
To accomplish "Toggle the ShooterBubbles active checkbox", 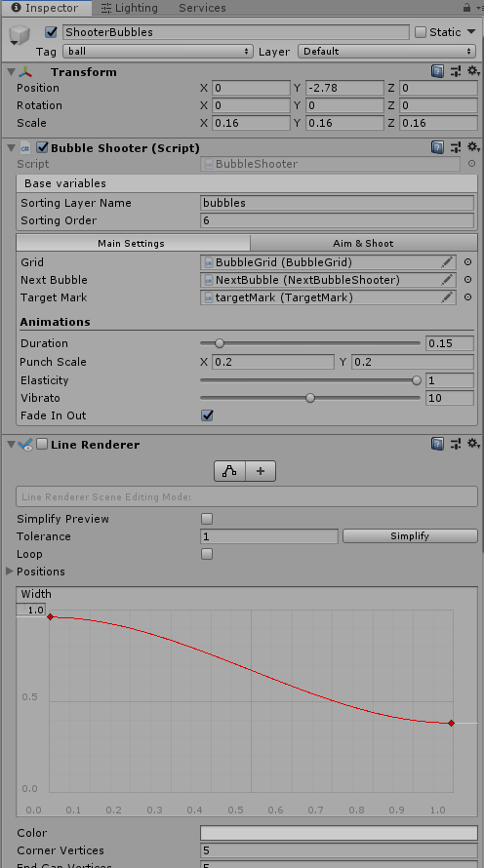I will pyautogui.click(x=51, y=32).
